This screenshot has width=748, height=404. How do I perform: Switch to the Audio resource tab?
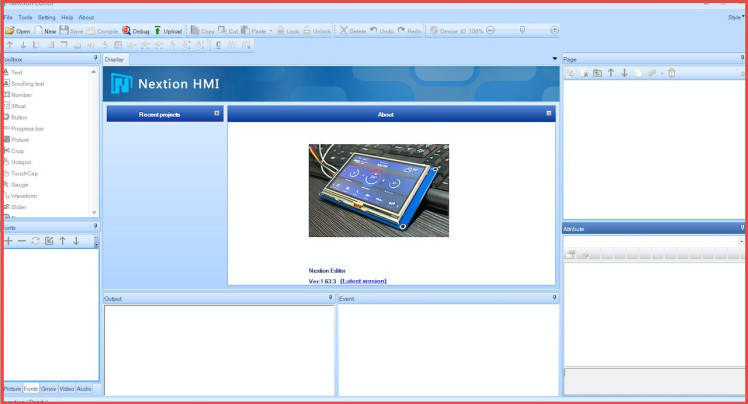(x=84, y=389)
